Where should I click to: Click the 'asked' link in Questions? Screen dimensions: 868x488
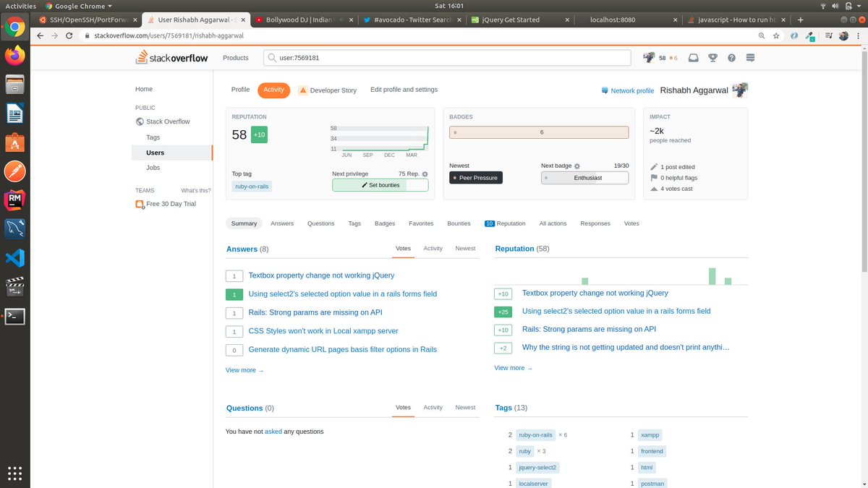click(273, 432)
